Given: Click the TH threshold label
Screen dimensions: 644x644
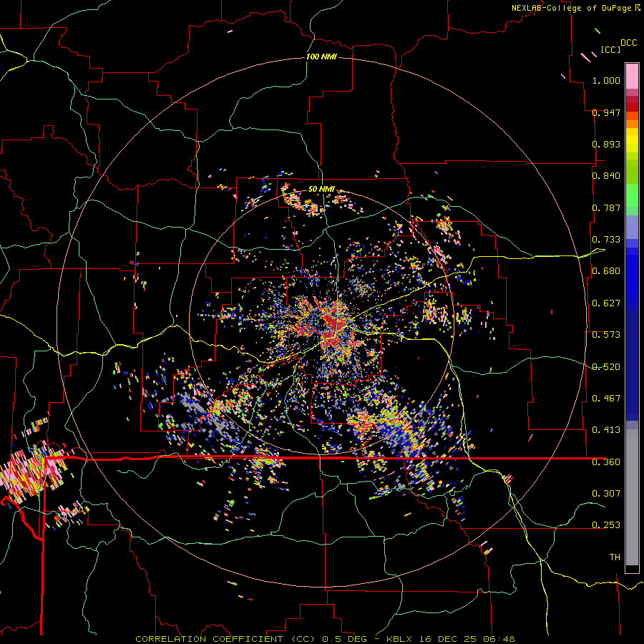Looking at the screenshot, I should [x=615, y=557].
